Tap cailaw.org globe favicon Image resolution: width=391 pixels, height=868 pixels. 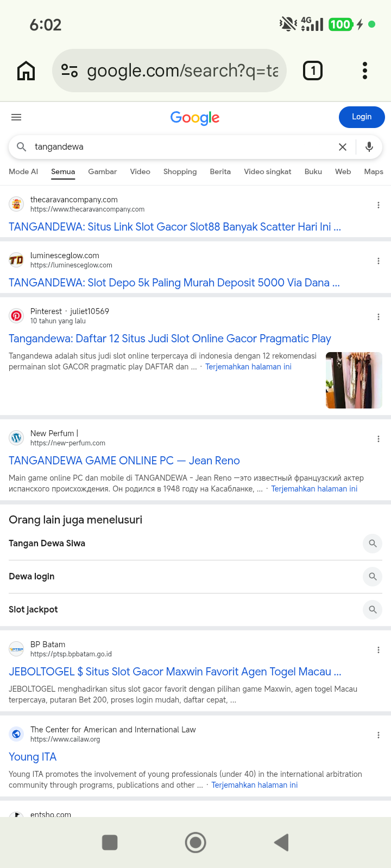pos(16,734)
